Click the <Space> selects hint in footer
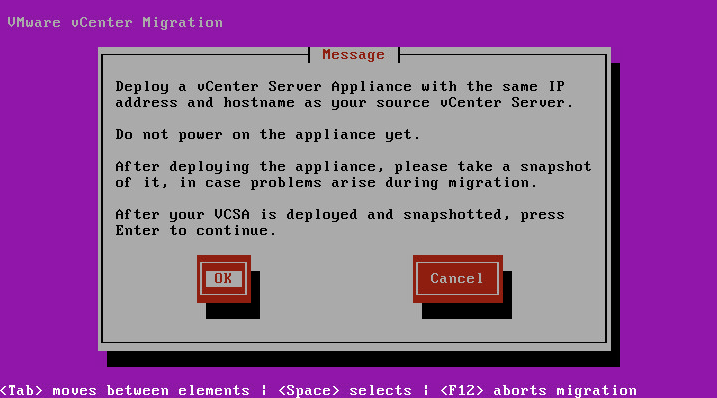This screenshot has width=717, height=398. click(x=345, y=390)
